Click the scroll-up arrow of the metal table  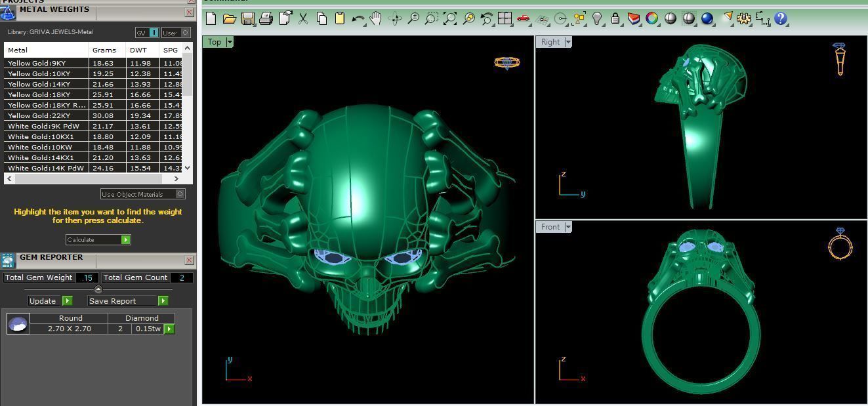pyautogui.click(x=188, y=49)
